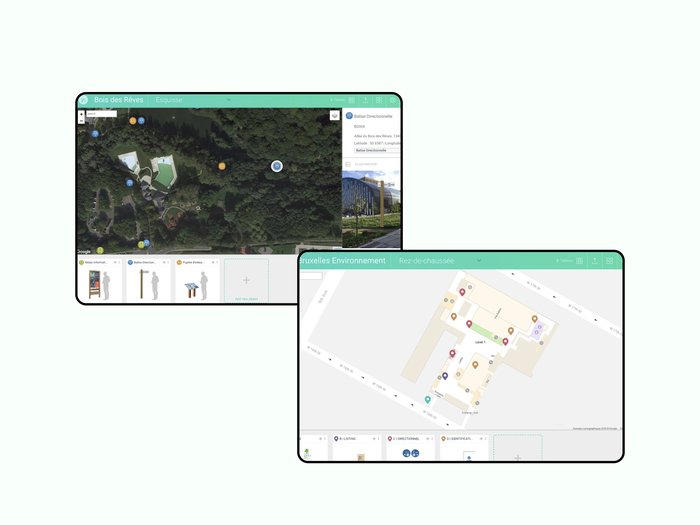Open the grid icon in Bruxelles Environnement header

(609, 260)
